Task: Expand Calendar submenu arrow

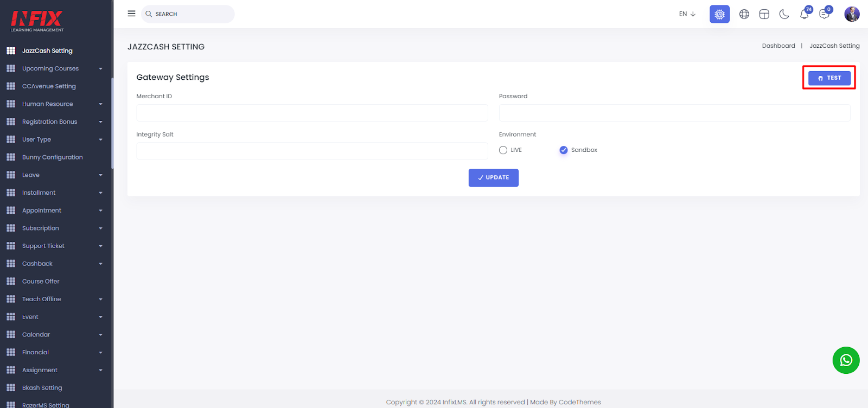Action: click(100, 335)
